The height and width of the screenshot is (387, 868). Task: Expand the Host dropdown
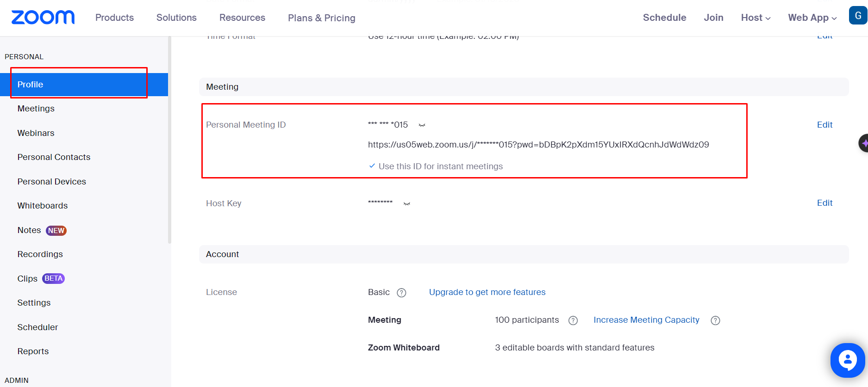[756, 18]
